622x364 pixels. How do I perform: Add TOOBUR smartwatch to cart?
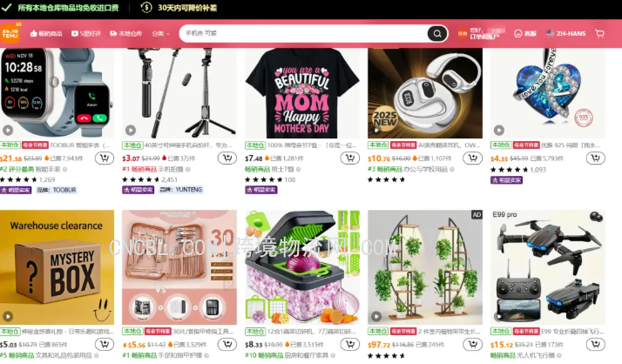[x=105, y=158]
